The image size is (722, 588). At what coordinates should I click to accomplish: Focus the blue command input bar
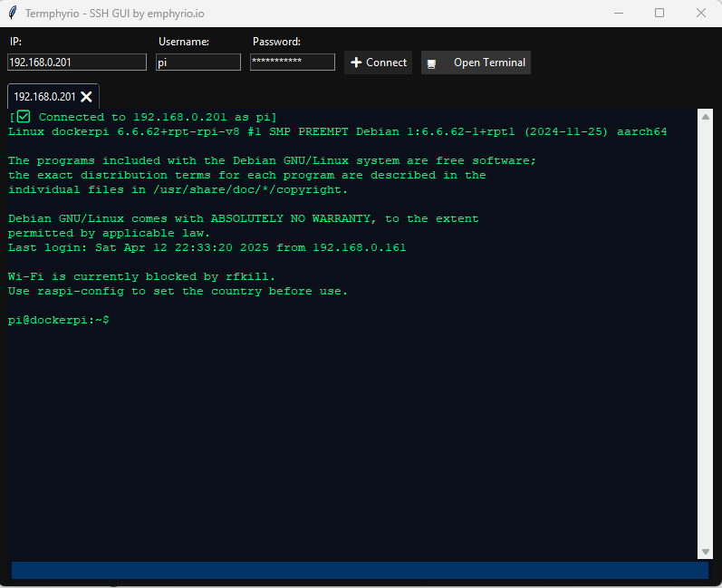coord(360,570)
